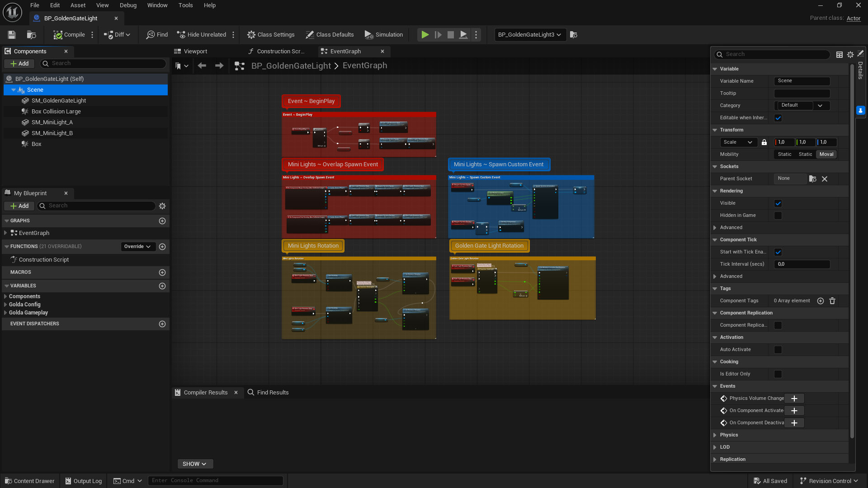868x488 pixels.
Task: Enable the Auto Activate checkbox
Action: click(778, 350)
